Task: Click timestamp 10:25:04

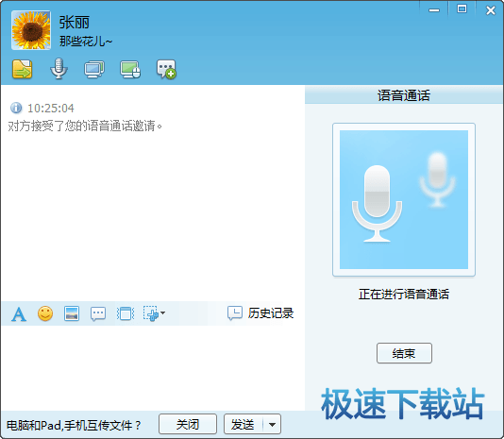Action: click(51, 109)
